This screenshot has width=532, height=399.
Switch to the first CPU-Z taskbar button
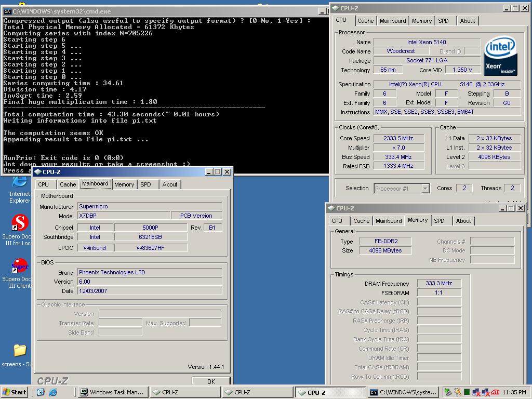[x=185, y=392]
